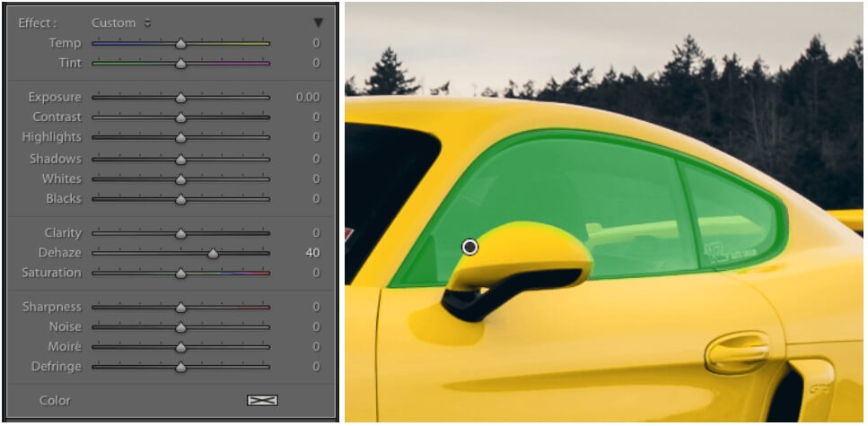The image size is (868, 426).
Task: Click the Sharpness slider handle
Action: 180,309
